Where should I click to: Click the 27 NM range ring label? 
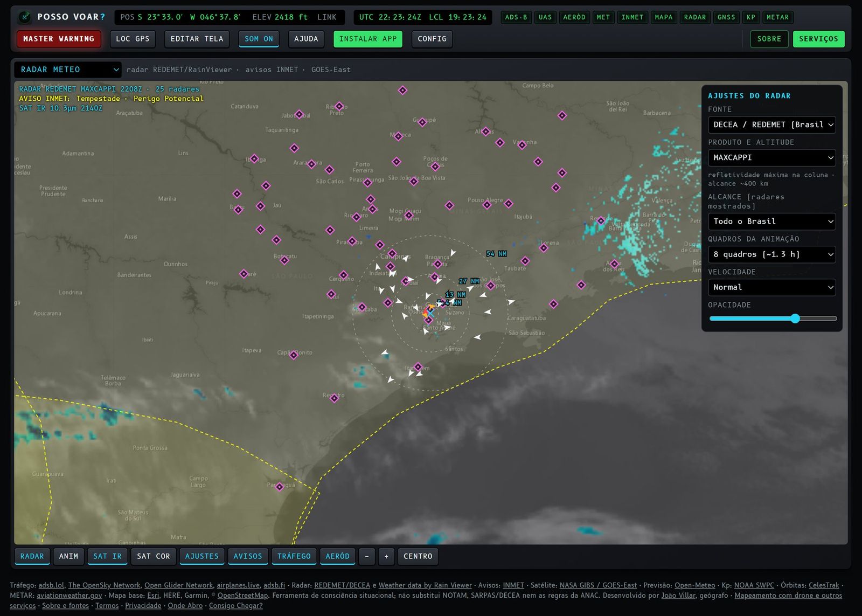coord(469,281)
